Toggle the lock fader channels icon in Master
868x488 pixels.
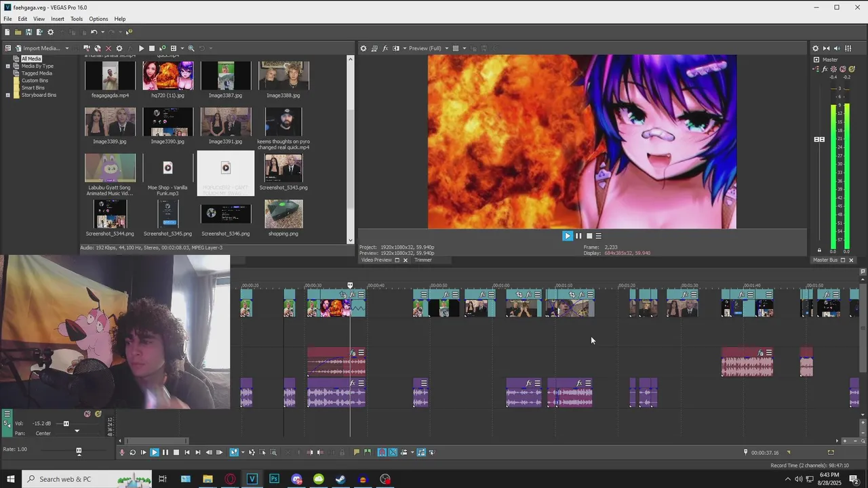tap(819, 250)
